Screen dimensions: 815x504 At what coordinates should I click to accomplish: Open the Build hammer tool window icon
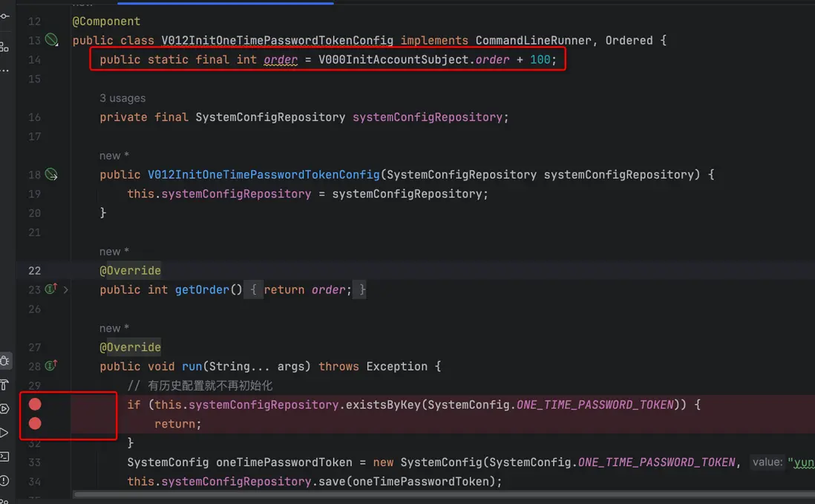pos(4,385)
